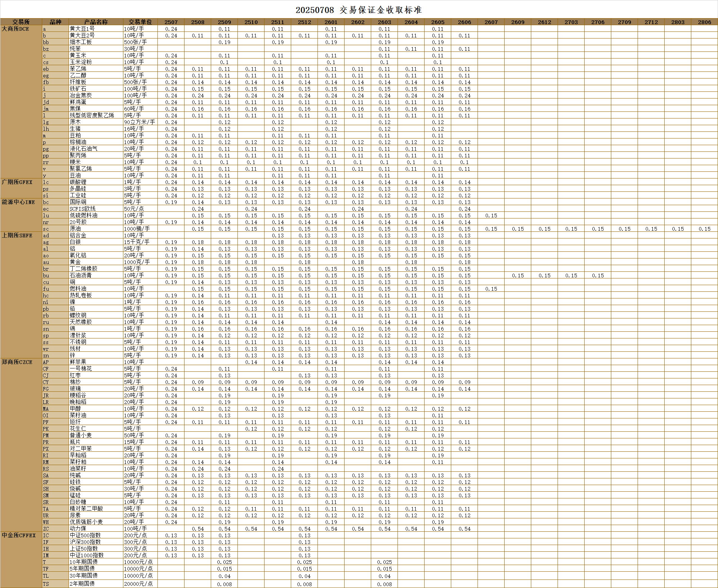The image size is (718, 588).
Task: Select the trading unit 50元/点
Action: pyautogui.click(x=134, y=209)
